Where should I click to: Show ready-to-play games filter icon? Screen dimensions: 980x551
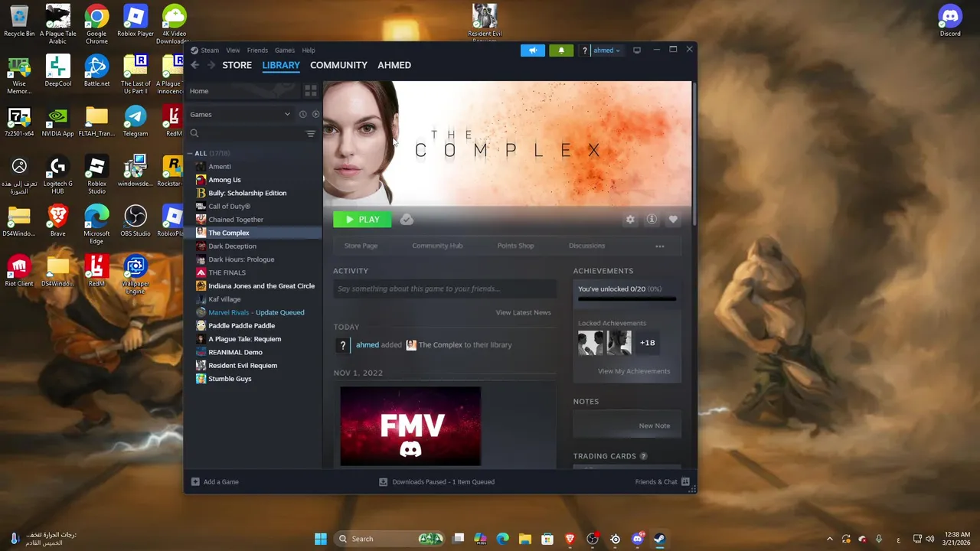[315, 114]
